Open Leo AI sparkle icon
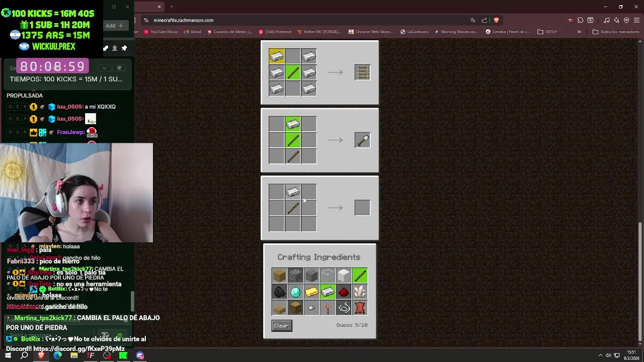 click(x=616, y=20)
